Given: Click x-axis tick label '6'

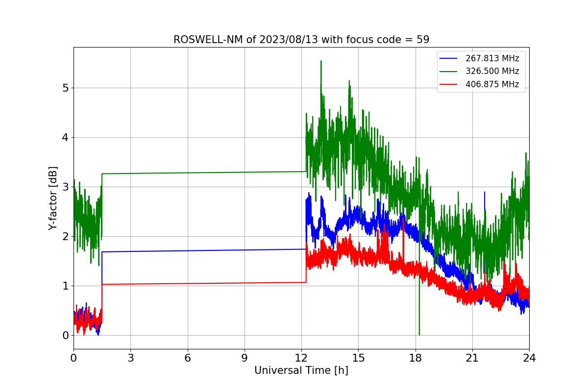Looking at the screenshot, I should tap(187, 358).
